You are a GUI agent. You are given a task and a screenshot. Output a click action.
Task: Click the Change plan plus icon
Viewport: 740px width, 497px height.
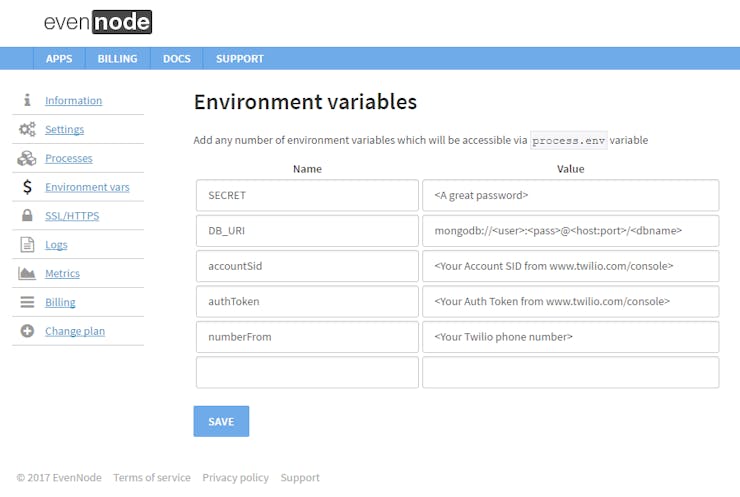(27, 331)
